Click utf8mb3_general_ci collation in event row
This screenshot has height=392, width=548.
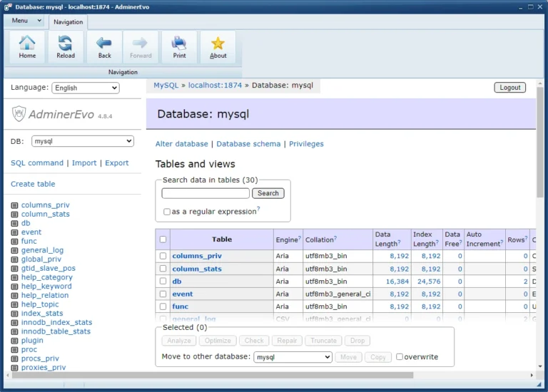[x=338, y=294]
